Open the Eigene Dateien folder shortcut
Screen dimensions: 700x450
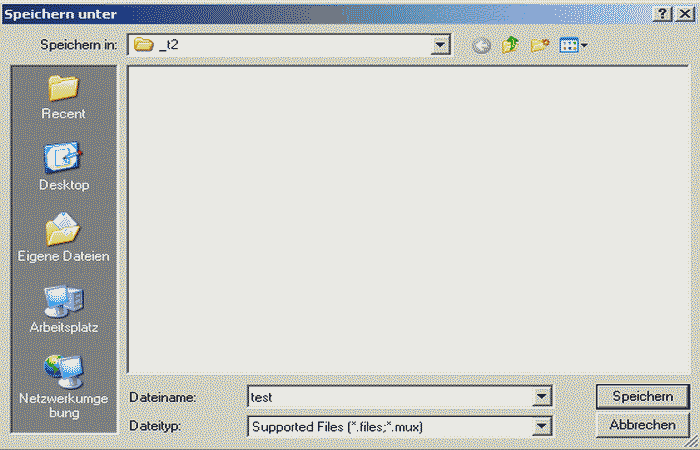click(x=63, y=236)
